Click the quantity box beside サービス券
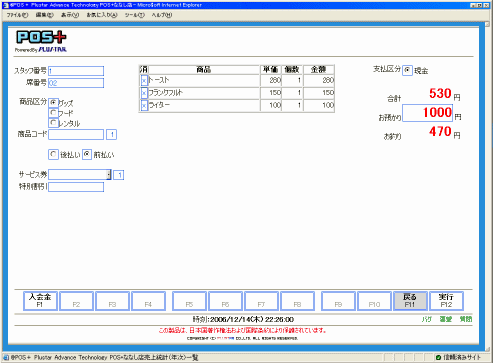493x363 pixels. pyautogui.click(x=119, y=175)
